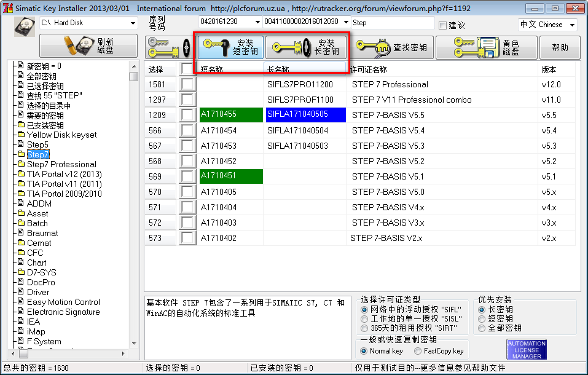
Task: Click the document icon beside IEA
Action: 21,321
